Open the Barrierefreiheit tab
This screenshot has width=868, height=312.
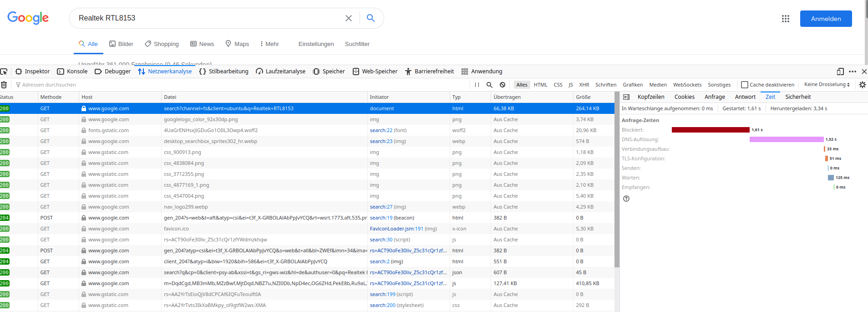pos(429,72)
